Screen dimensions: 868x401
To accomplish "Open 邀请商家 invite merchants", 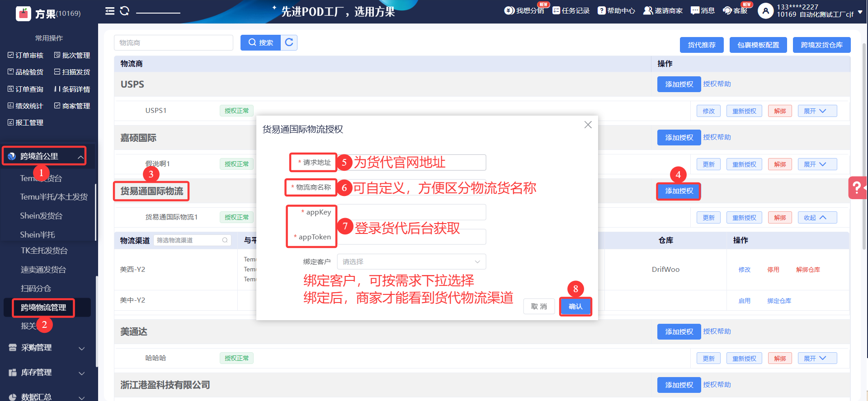I will point(663,10).
